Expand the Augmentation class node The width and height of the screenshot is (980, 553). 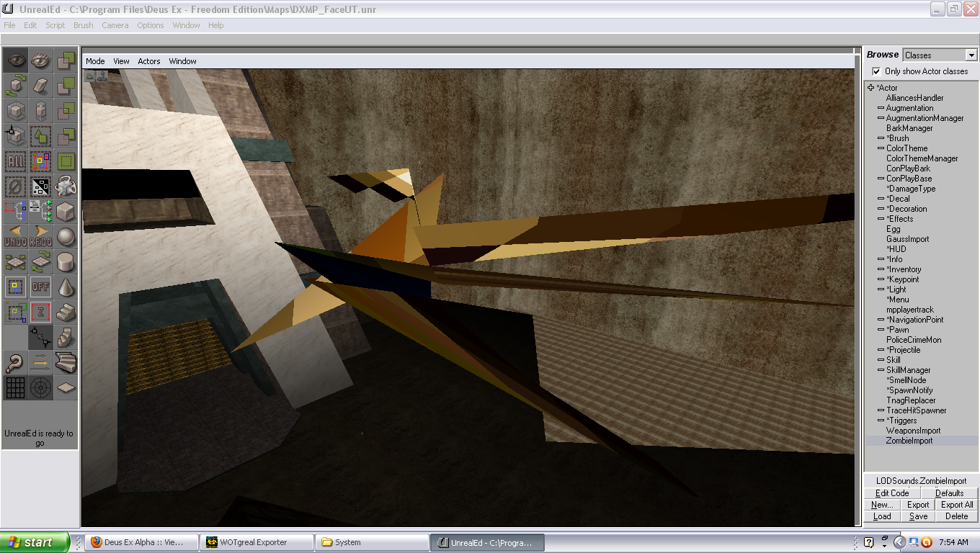(881, 108)
